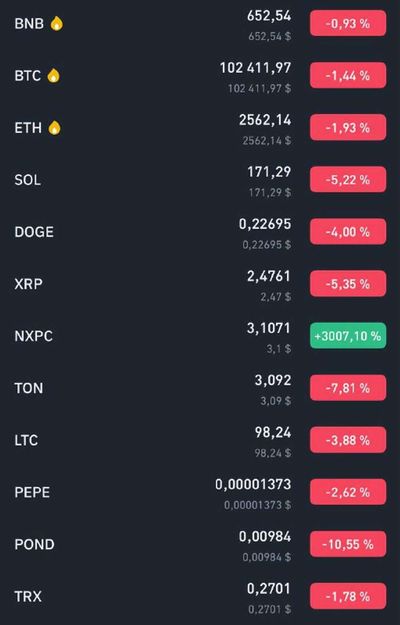
Task: Tap the flame icon beside BTC
Action: click(53, 75)
